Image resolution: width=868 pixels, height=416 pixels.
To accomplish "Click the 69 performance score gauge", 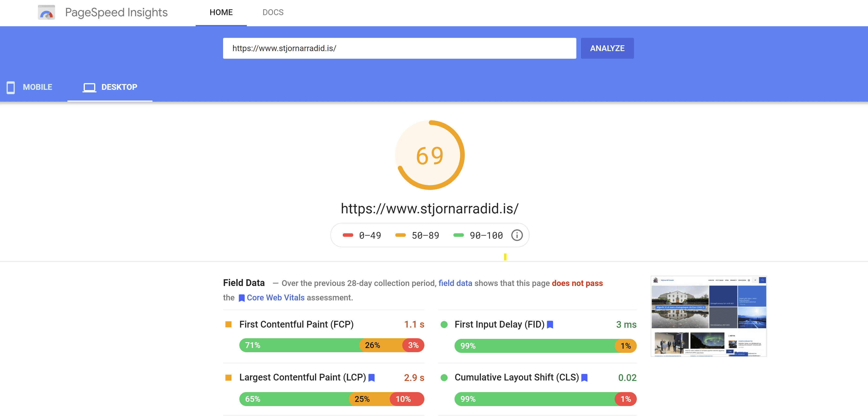I will click(430, 155).
